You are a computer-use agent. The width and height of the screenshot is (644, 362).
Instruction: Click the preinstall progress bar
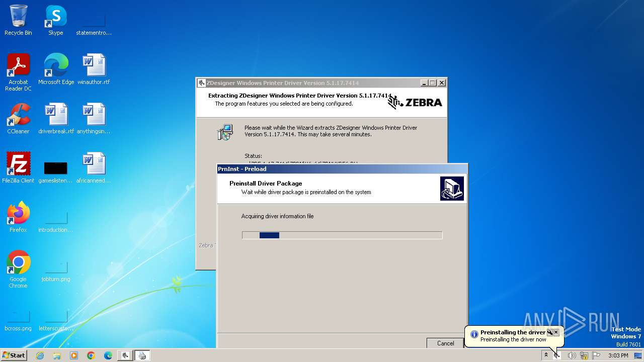342,235
